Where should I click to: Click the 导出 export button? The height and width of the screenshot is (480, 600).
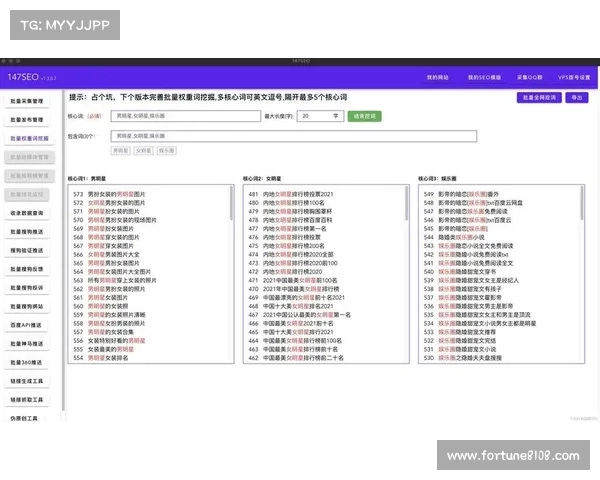576,98
